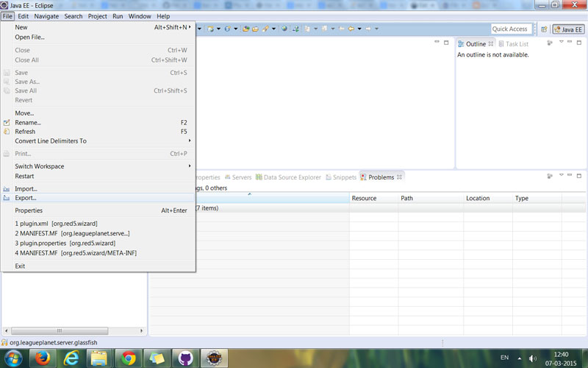Switch to Java EE perspective button
This screenshot has height=368, width=588.
[568, 29]
